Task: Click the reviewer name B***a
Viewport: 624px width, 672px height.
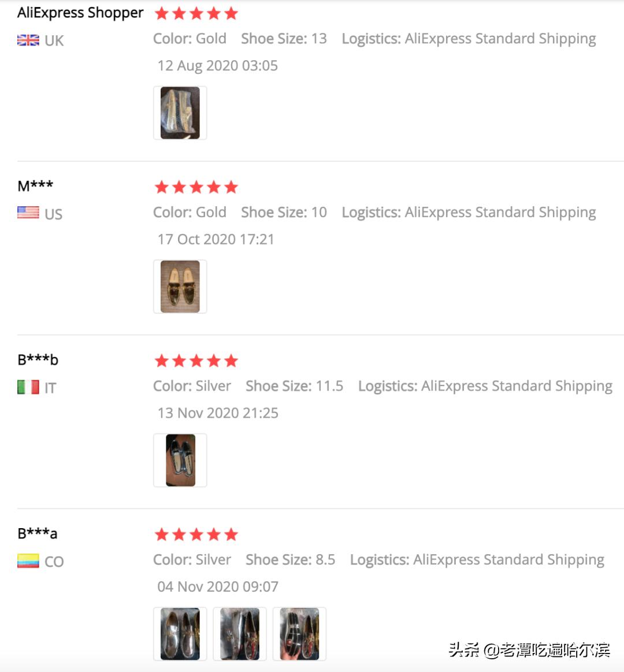Action: (38, 533)
